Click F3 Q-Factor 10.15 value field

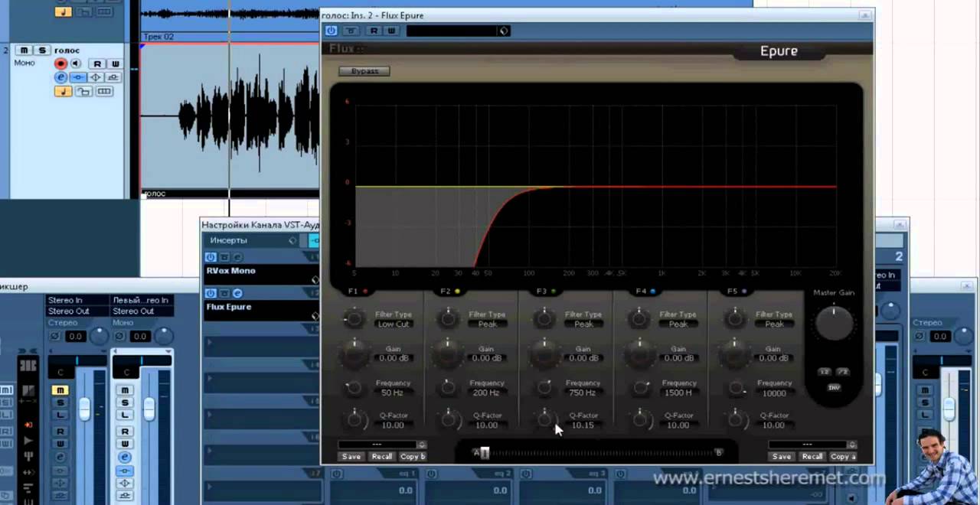(x=583, y=425)
